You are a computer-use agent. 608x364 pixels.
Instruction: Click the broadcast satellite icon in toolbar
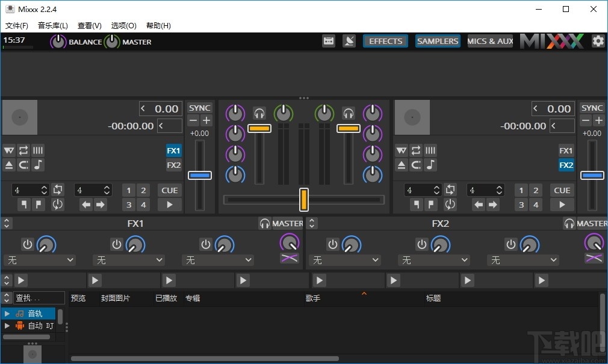(x=349, y=41)
